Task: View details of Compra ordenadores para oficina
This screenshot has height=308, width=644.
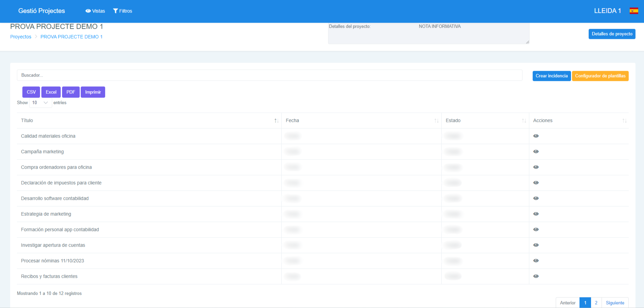Action: [x=536, y=167]
